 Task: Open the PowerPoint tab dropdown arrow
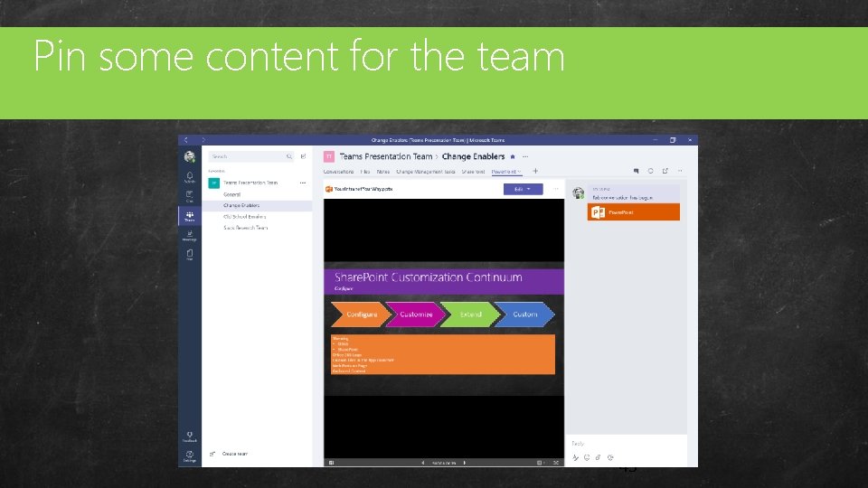519,172
